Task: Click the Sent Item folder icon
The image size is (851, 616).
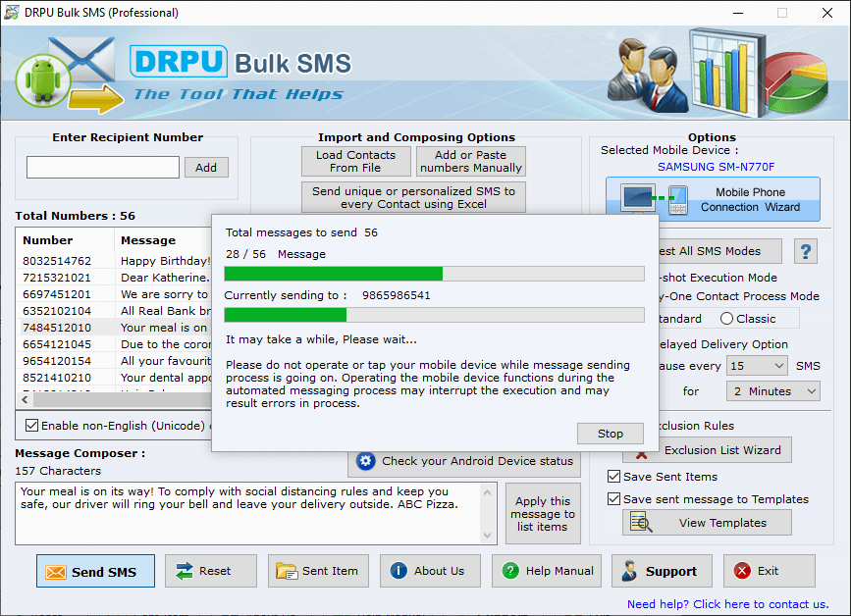Action: point(287,571)
